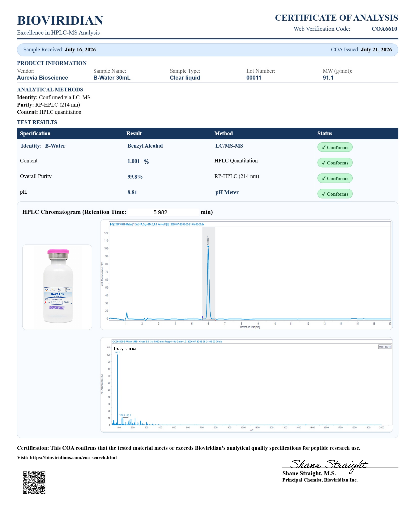
Task: Click the B-Water vial product photo
Action: [58, 286]
